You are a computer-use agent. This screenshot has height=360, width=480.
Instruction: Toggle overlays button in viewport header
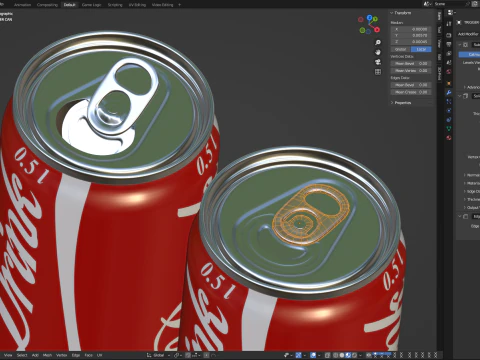pyautogui.click(x=313, y=355)
